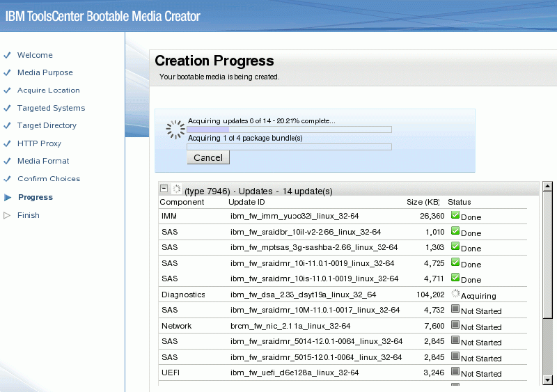The width and height of the screenshot is (557, 392).
Task: Go to the Media Purpose step
Action: [45, 72]
